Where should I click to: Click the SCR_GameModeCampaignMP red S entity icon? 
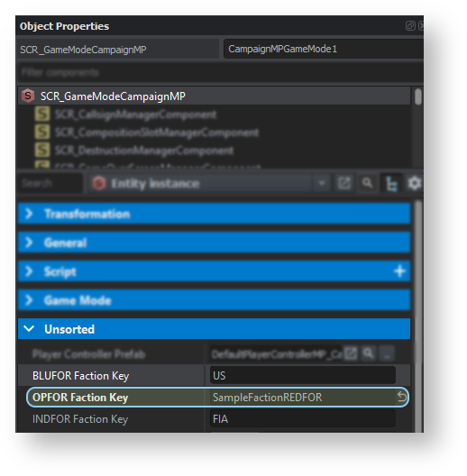pyautogui.click(x=28, y=96)
